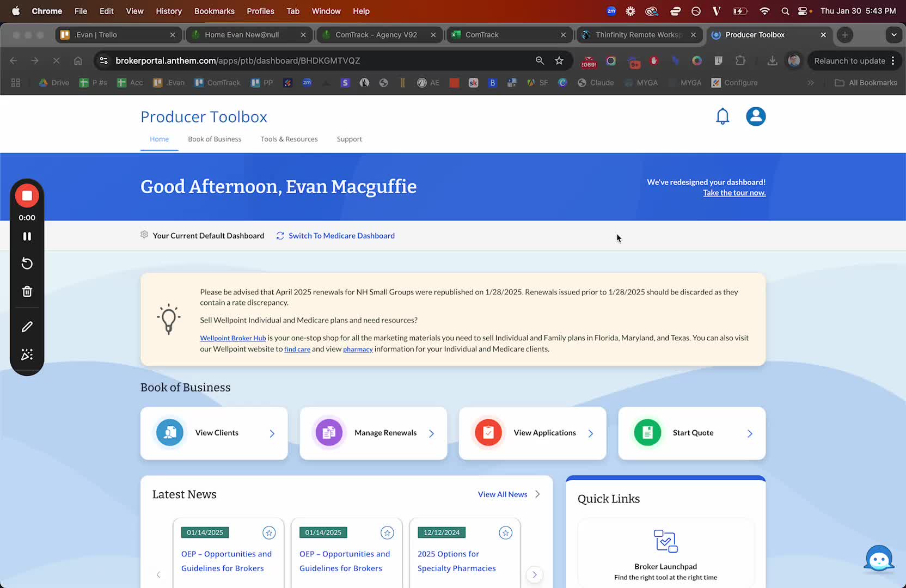Restart the recording with the circular arrow icon
This screenshot has height=588, width=906.
(27, 264)
